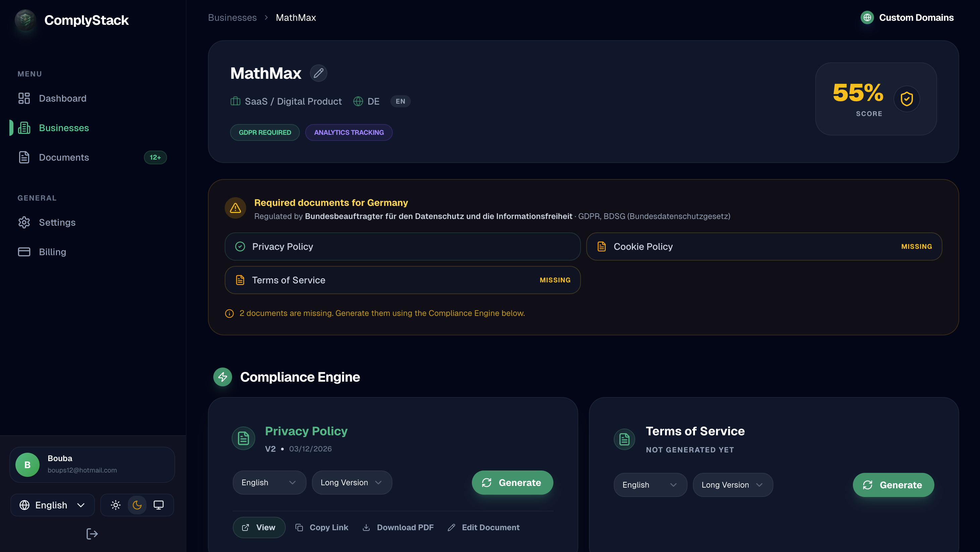Image resolution: width=980 pixels, height=552 pixels.
Task: Open the Long Version dropdown for Terms of Service
Action: click(732, 485)
